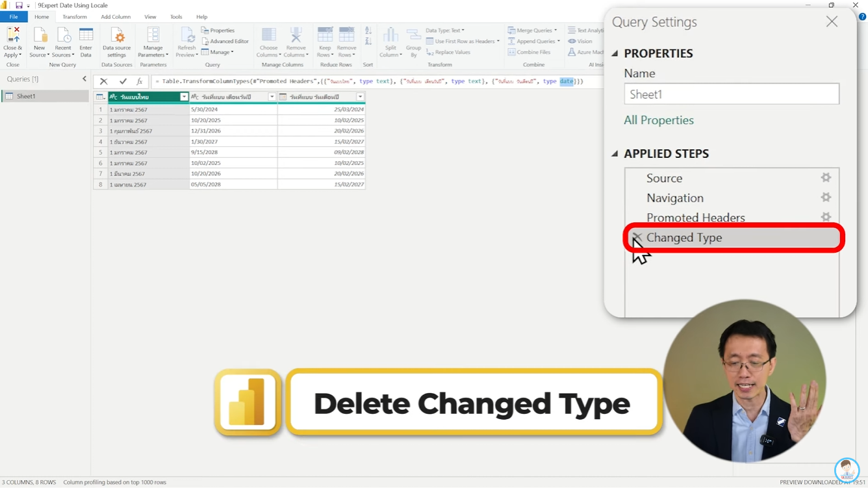Image resolution: width=868 pixels, height=488 pixels.
Task: Collapse the APPLIED STEPS section
Action: pyautogui.click(x=614, y=153)
